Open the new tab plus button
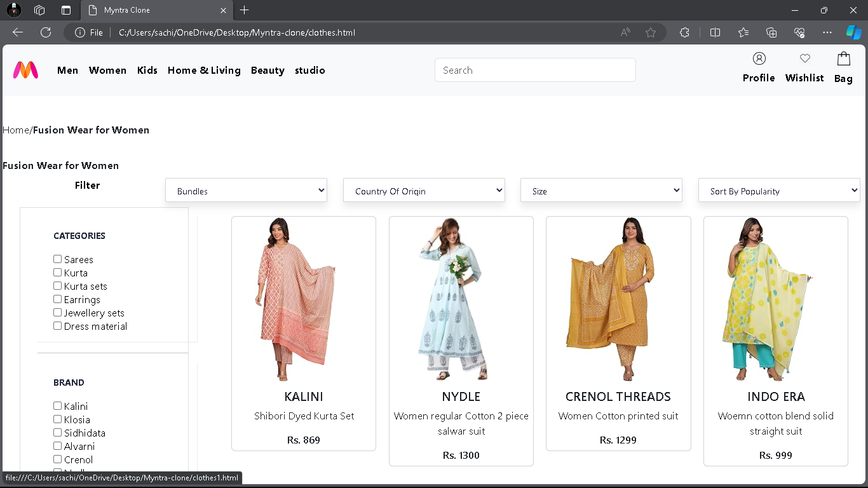Screen dimensions: 868x488 [245, 10]
